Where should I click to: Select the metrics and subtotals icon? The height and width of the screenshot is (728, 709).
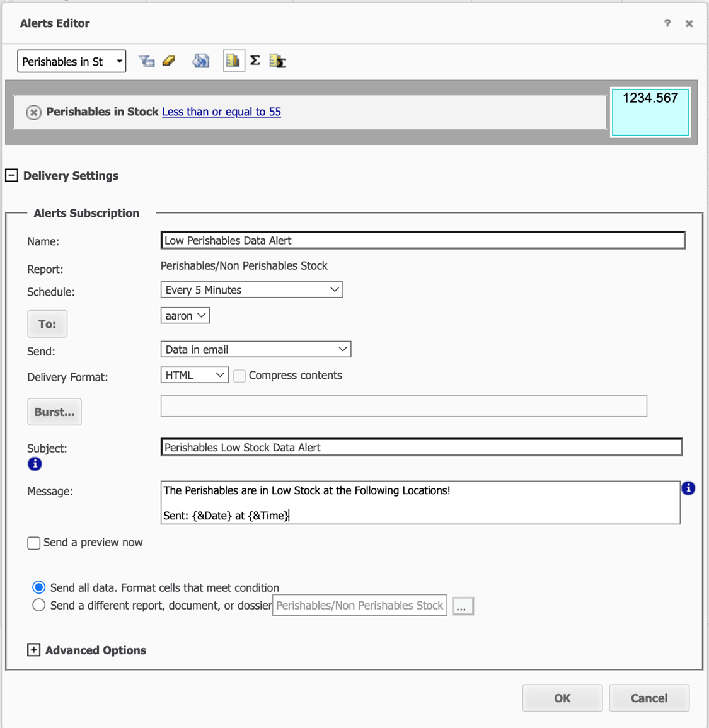[x=278, y=61]
